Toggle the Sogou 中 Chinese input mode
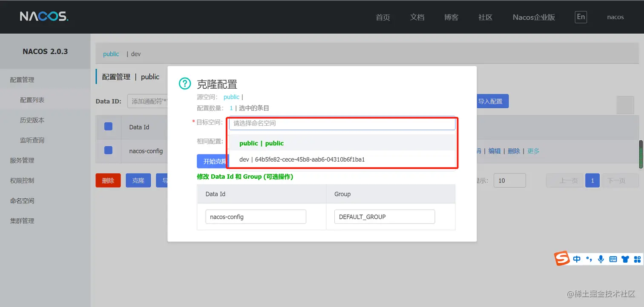 coord(577,259)
